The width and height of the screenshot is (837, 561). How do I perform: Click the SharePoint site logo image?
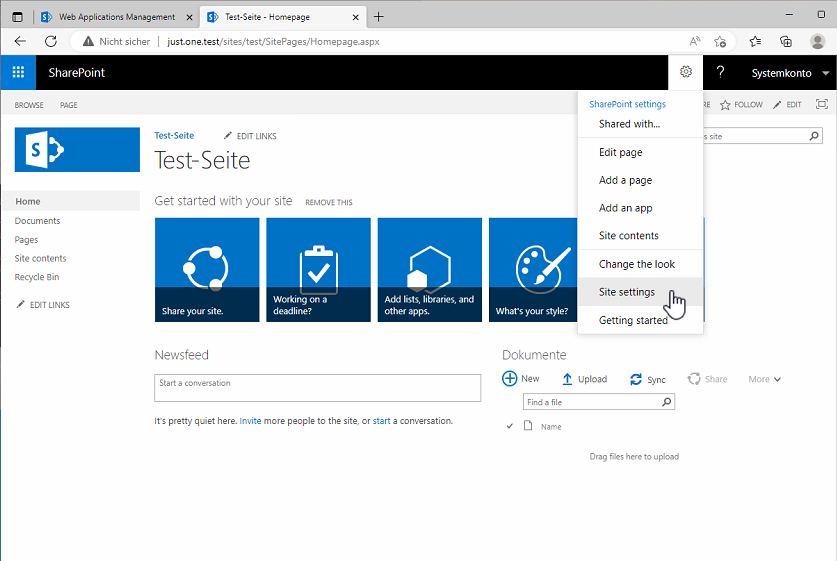tap(77, 149)
